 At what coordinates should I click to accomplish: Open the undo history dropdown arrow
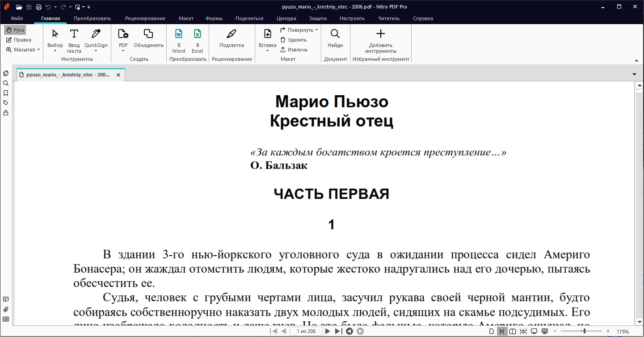[x=55, y=7]
